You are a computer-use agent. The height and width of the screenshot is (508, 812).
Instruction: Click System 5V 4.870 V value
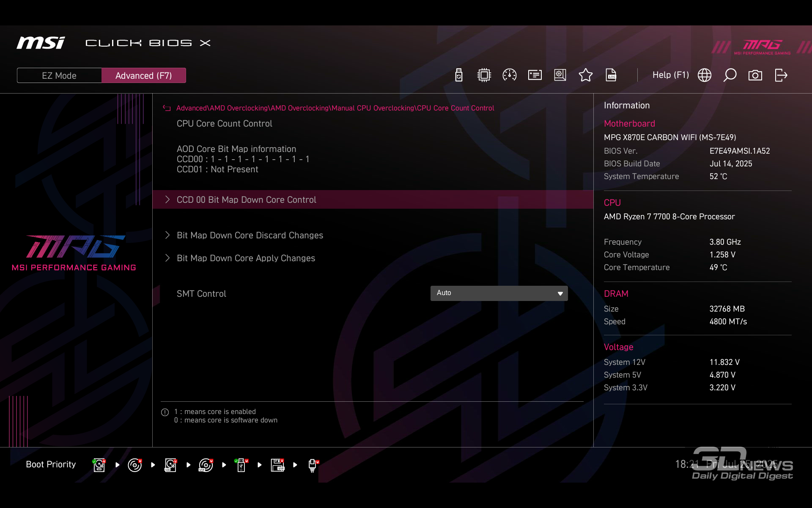(722, 375)
